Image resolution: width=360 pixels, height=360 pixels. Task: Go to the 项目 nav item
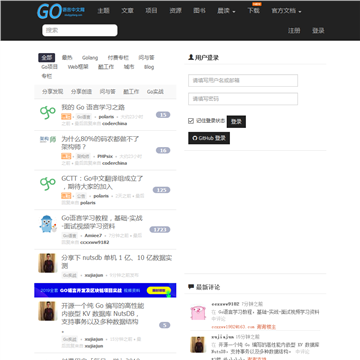151,11
